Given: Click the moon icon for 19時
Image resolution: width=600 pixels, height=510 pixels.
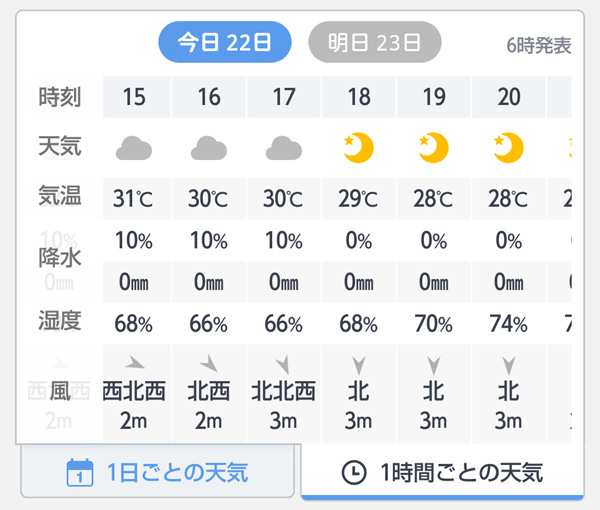Looking at the screenshot, I should (x=433, y=148).
